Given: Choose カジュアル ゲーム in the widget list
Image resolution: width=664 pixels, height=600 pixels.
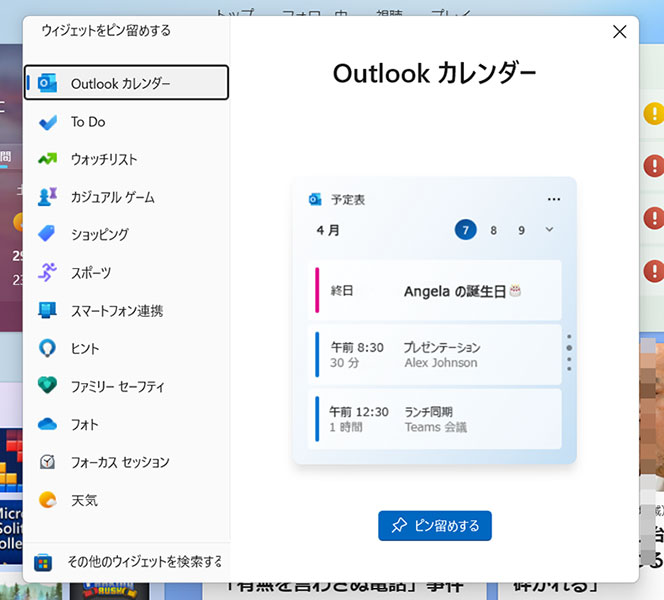Looking at the screenshot, I should point(126,197).
